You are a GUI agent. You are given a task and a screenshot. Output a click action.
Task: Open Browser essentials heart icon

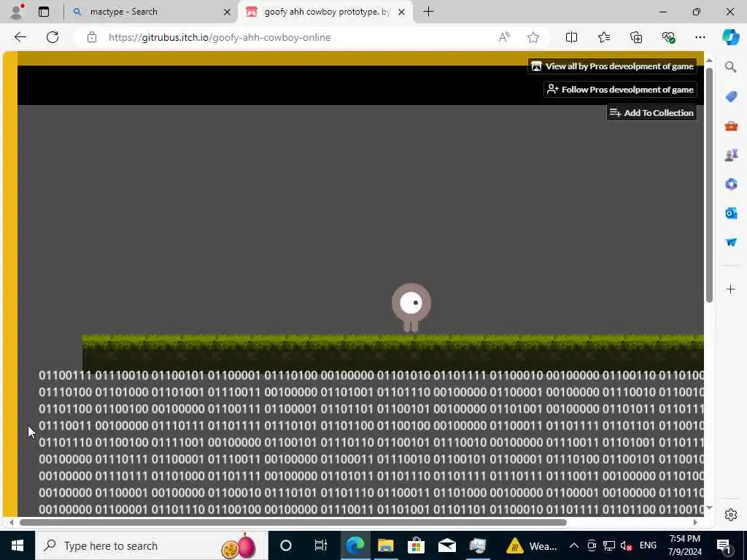[668, 37]
